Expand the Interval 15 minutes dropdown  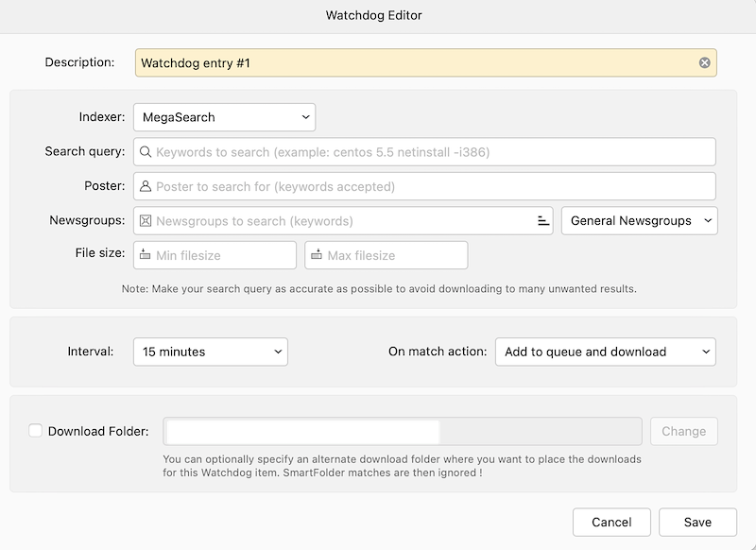click(211, 352)
